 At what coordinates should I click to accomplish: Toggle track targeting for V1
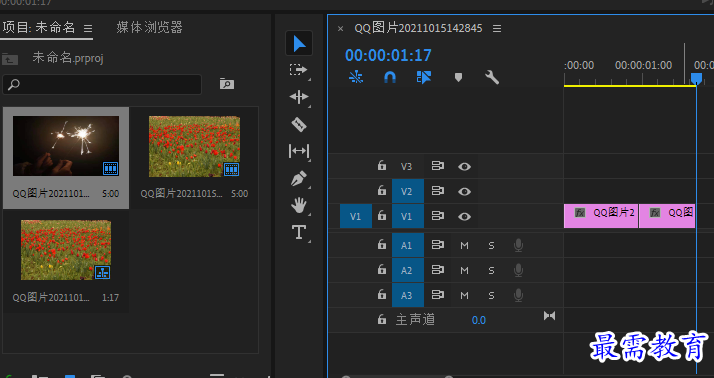pyautogui.click(x=408, y=216)
